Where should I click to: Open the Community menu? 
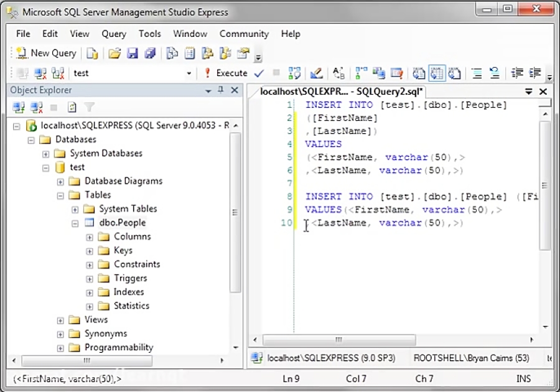[244, 34]
